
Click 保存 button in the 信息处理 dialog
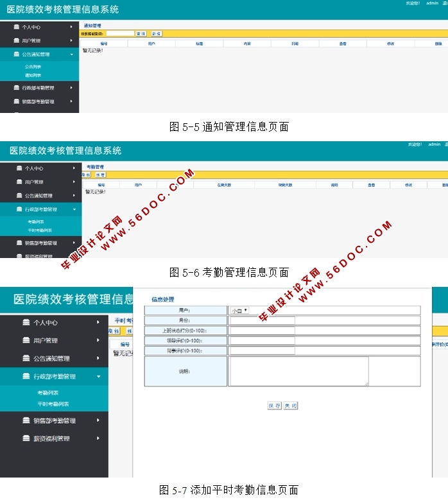click(274, 406)
